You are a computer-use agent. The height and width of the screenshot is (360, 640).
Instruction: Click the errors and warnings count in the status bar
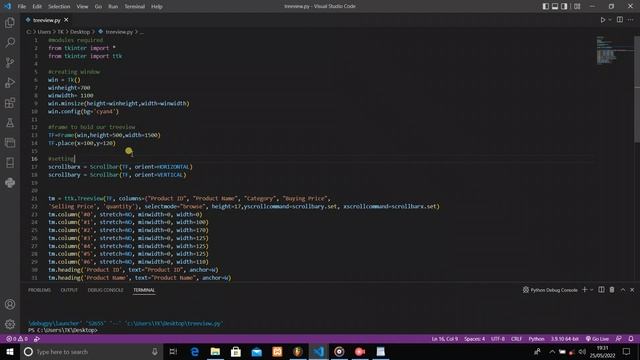pos(17,339)
